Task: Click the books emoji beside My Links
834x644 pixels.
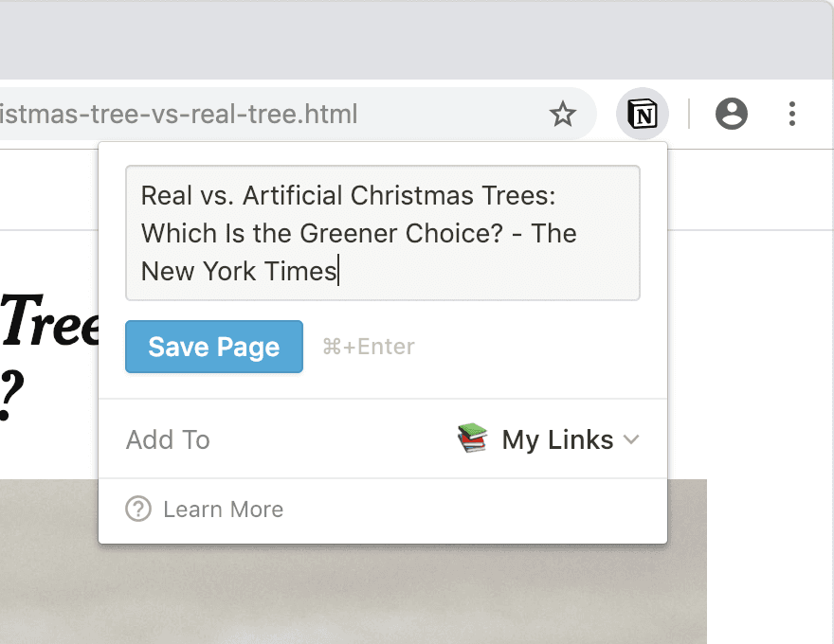Action: [474, 438]
